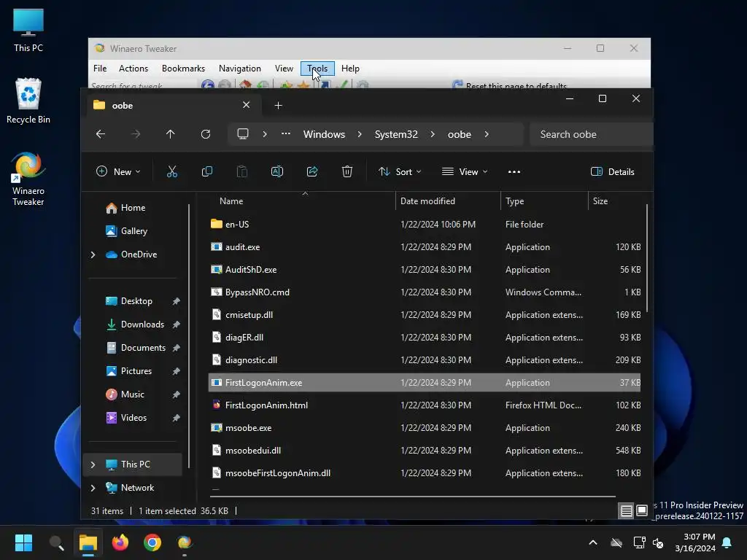Go back with the left arrow button
The width and height of the screenshot is (747, 560).
click(x=101, y=134)
